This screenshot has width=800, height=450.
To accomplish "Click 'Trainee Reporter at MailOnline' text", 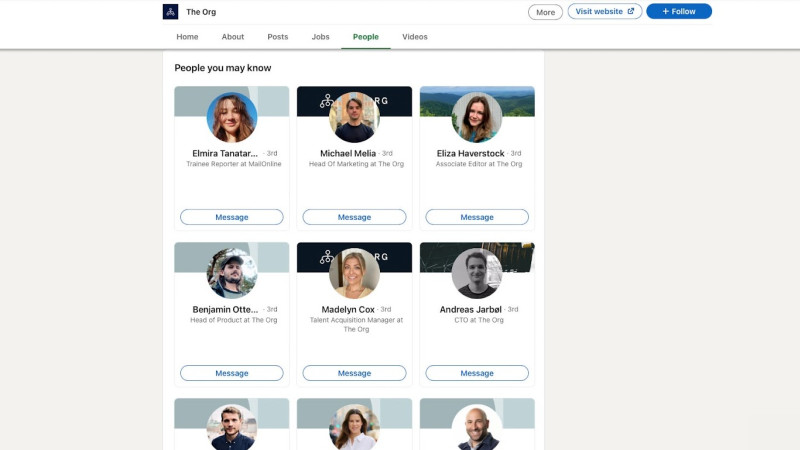I will click(x=234, y=164).
